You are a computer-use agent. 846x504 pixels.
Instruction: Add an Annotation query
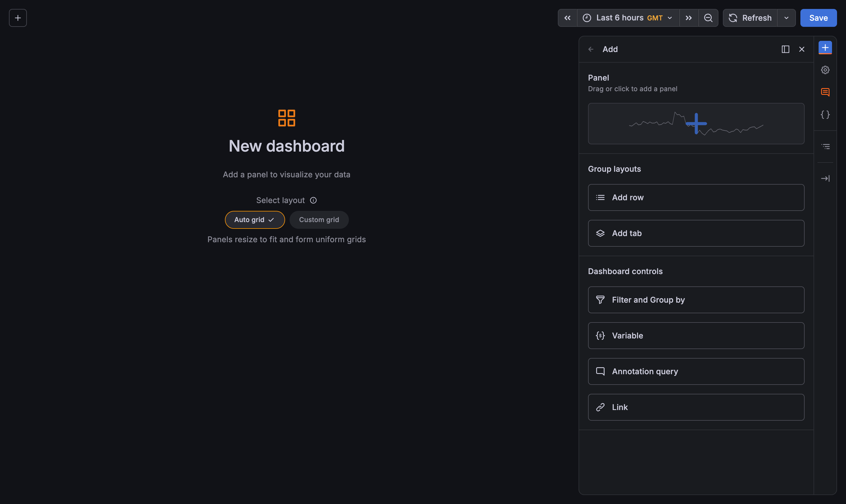click(x=696, y=371)
